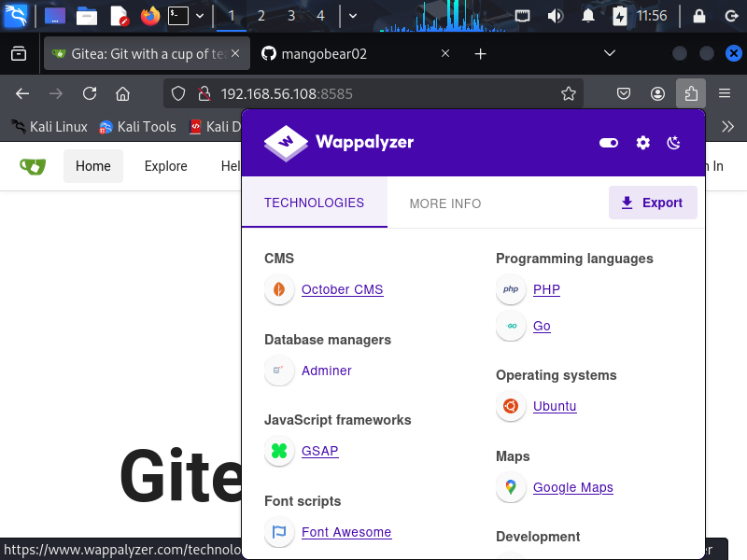Click the Font Awesome flag icon
The width and height of the screenshot is (747, 560).
(x=278, y=532)
